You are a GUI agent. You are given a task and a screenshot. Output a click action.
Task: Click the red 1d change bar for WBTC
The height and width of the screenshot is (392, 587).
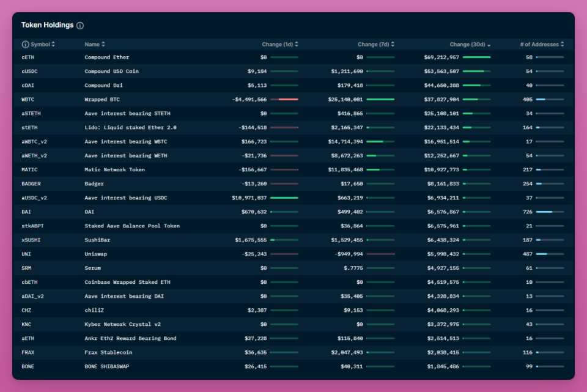pyautogui.click(x=284, y=99)
